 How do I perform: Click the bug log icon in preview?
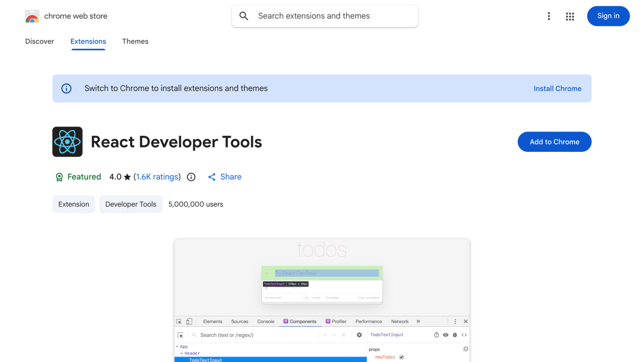coord(455,335)
